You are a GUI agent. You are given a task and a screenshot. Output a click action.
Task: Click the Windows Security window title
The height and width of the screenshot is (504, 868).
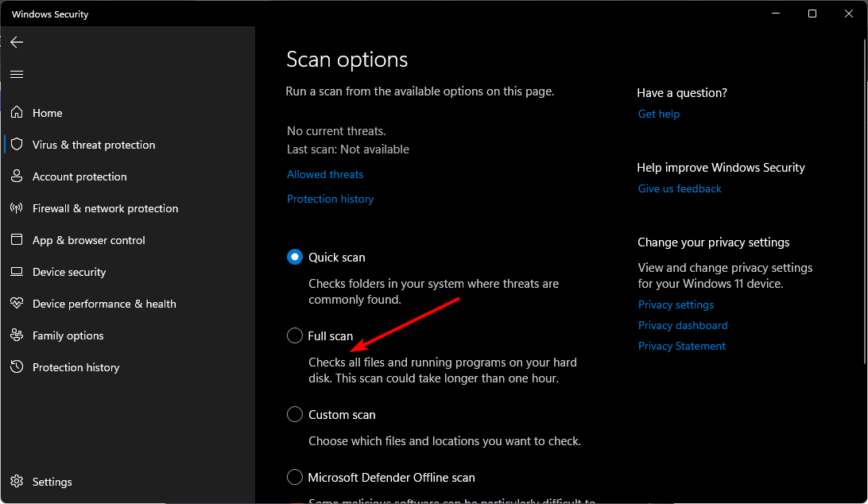(x=50, y=14)
